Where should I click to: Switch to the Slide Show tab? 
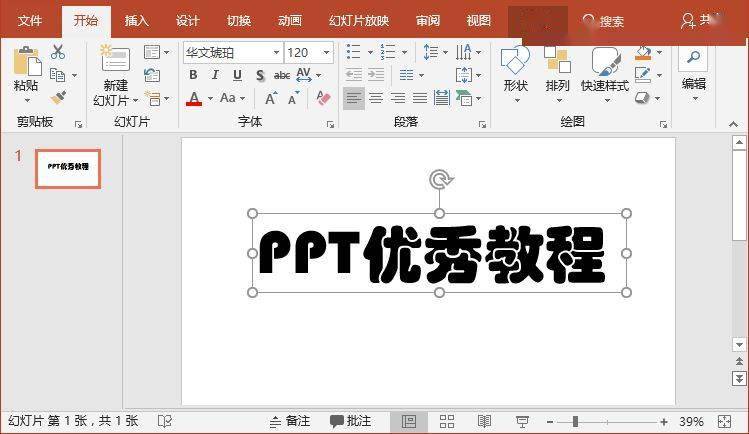[359, 21]
